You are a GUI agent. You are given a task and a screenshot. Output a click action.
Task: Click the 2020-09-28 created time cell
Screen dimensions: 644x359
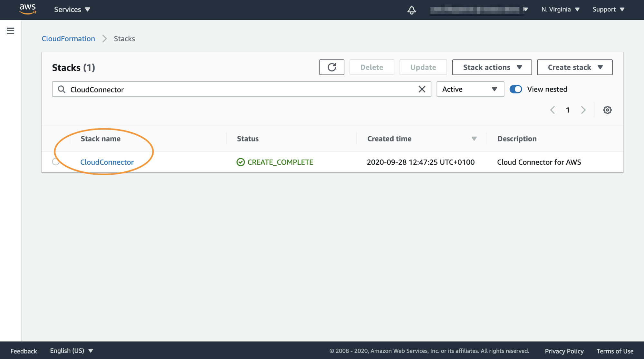[421, 162]
